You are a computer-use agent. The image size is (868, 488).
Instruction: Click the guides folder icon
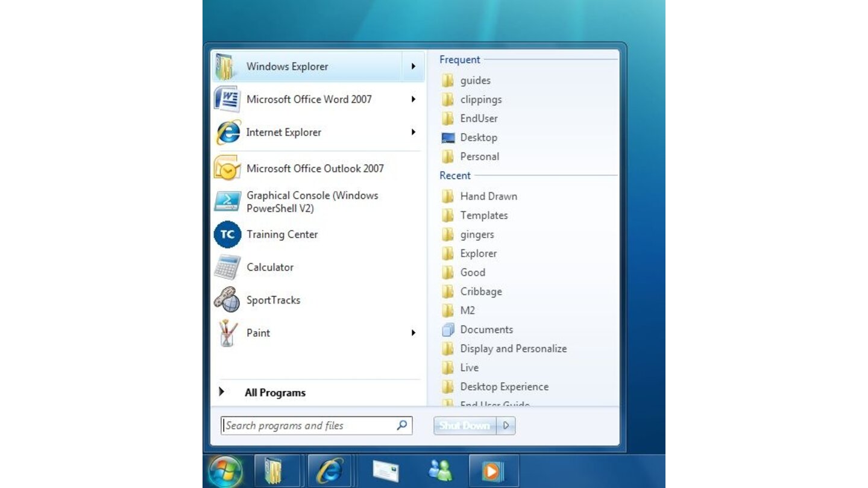[448, 80]
